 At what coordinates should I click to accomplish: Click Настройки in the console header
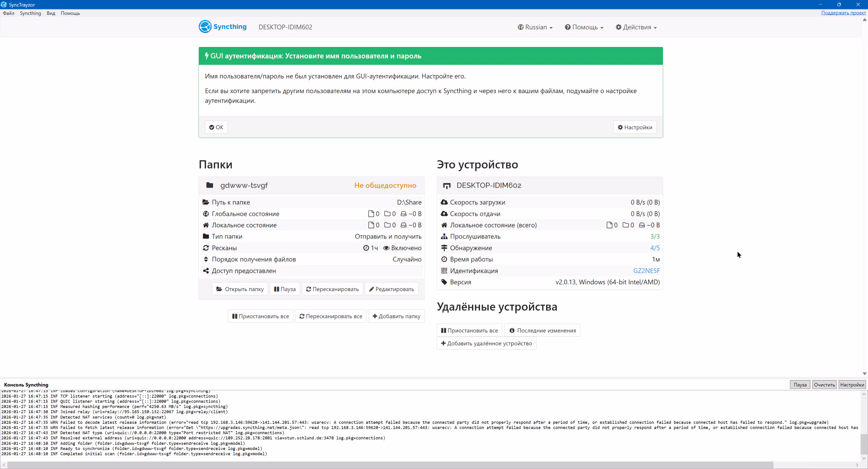(852, 385)
